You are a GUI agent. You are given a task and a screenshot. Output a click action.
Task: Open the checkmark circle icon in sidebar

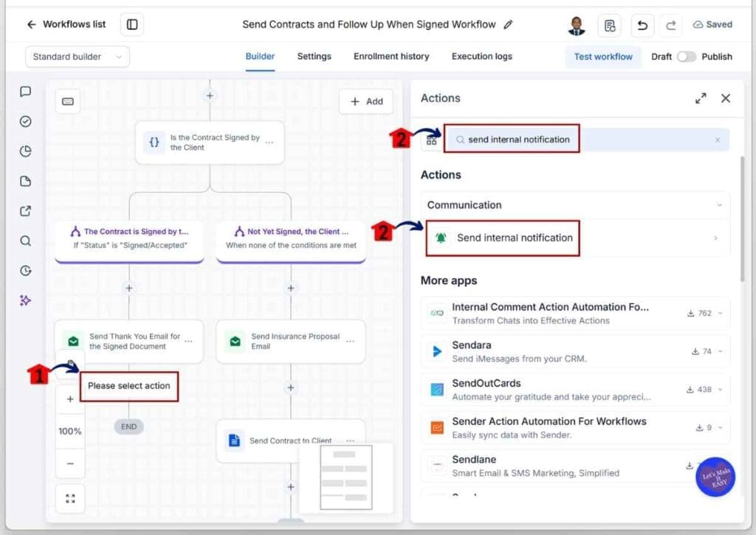(26, 122)
